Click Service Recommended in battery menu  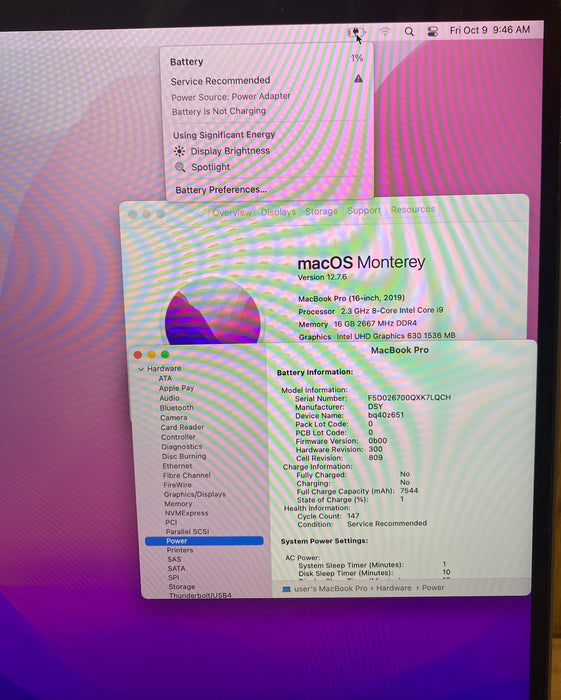(x=220, y=81)
